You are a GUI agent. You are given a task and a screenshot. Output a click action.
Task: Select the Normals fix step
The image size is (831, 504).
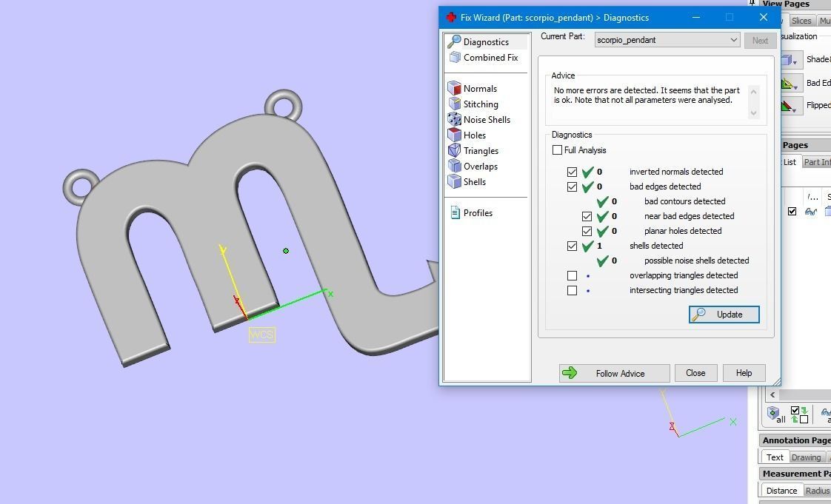(x=473, y=88)
